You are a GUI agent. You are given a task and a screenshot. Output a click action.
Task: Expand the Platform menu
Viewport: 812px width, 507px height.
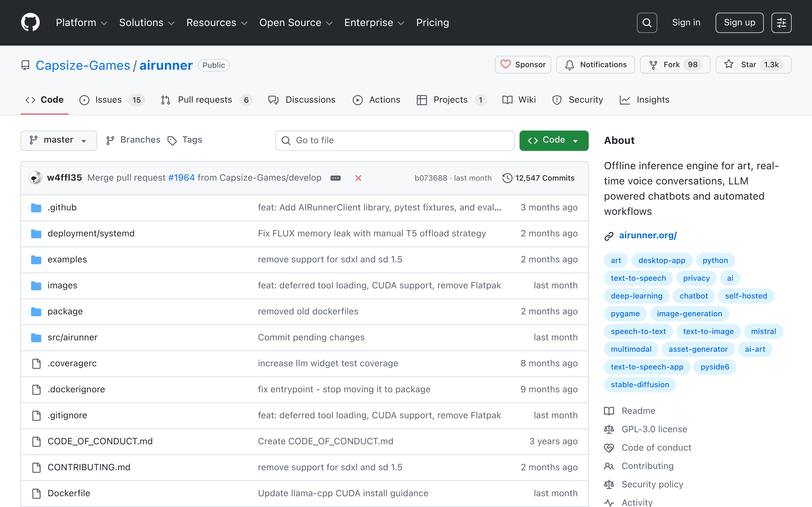[x=82, y=22]
